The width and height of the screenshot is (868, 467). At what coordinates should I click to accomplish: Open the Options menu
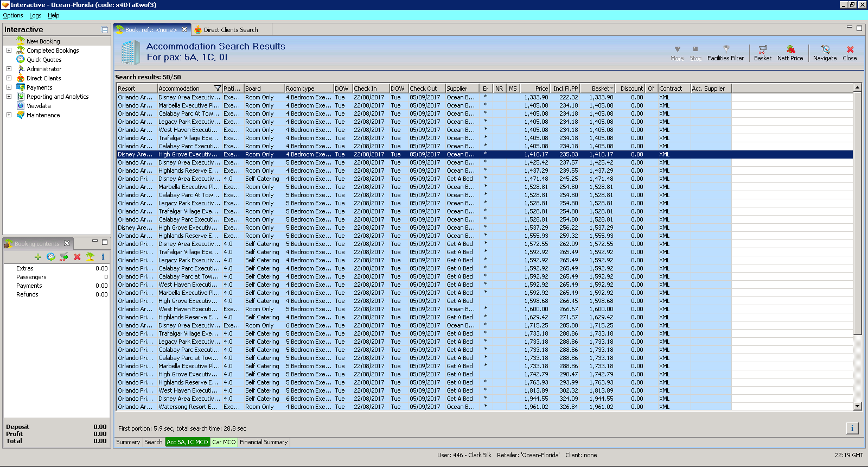point(13,15)
